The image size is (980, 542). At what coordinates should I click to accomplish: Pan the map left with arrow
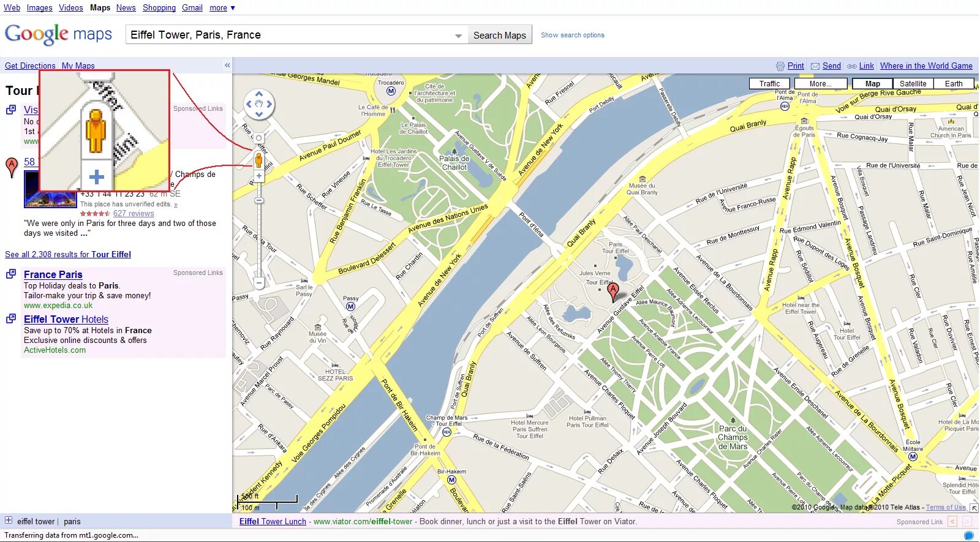[249, 104]
